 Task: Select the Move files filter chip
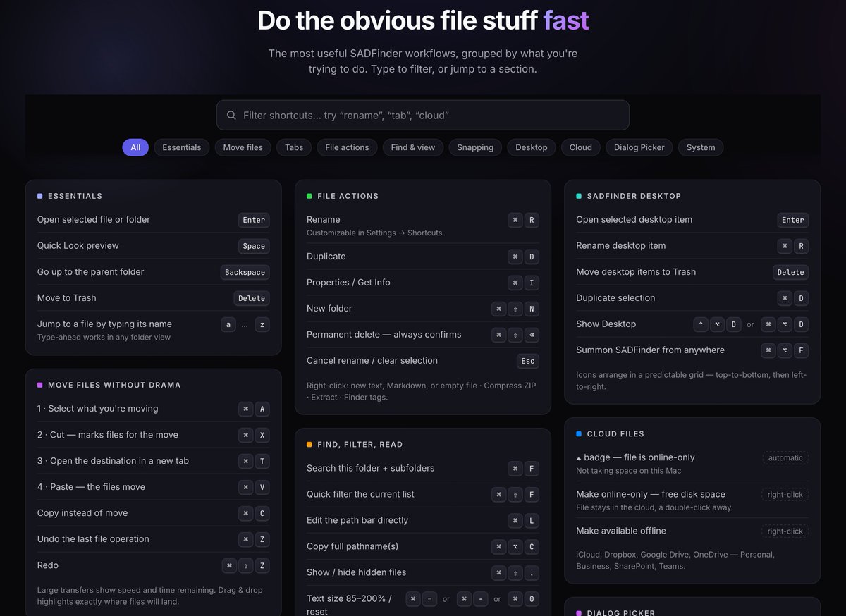tap(243, 147)
